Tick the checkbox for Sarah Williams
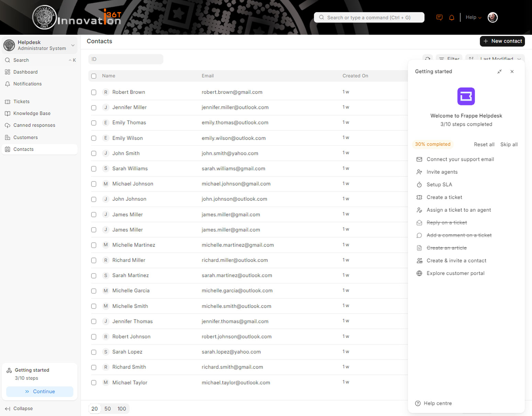 click(x=94, y=169)
